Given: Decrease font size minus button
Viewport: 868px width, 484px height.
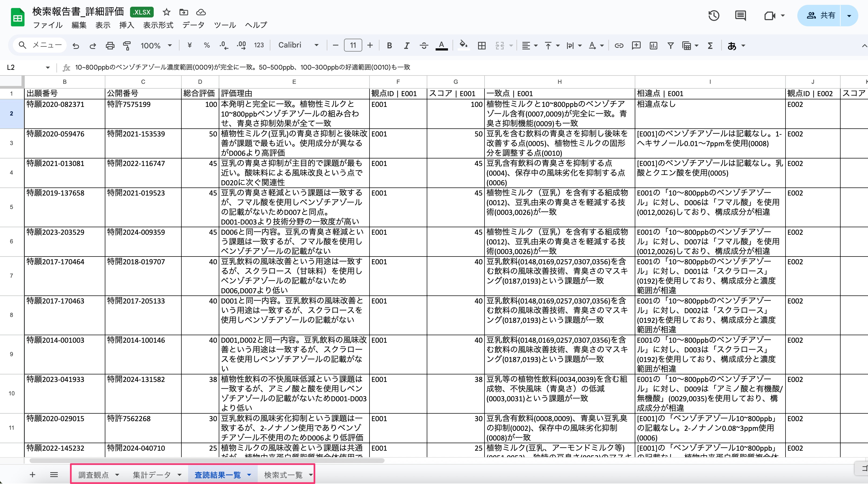Looking at the screenshot, I should (335, 45).
